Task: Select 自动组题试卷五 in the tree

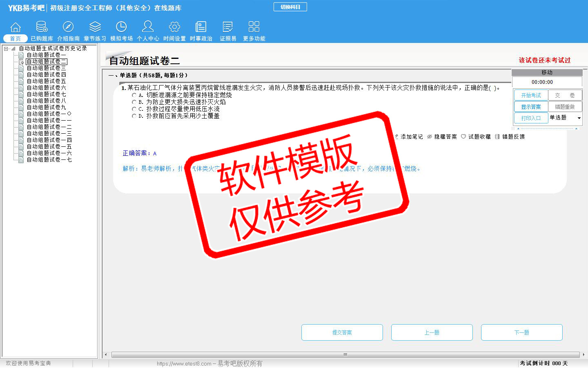Action: pyautogui.click(x=46, y=81)
